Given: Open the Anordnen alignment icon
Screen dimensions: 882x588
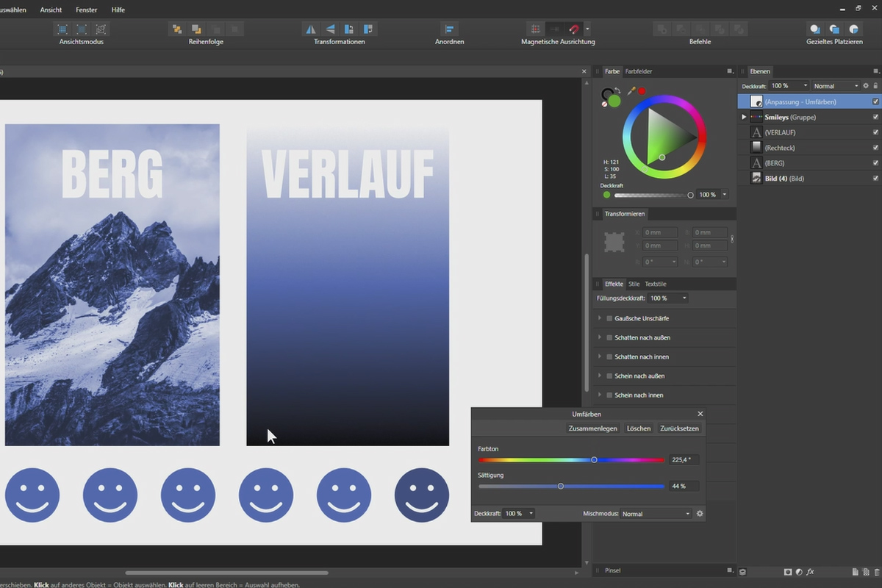Looking at the screenshot, I should click(449, 29).
